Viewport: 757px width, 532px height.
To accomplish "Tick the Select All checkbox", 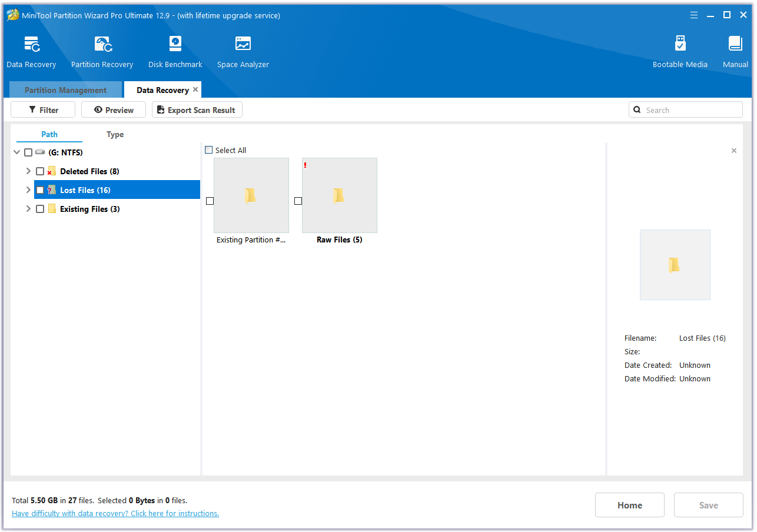I will [x=209, y=150].
